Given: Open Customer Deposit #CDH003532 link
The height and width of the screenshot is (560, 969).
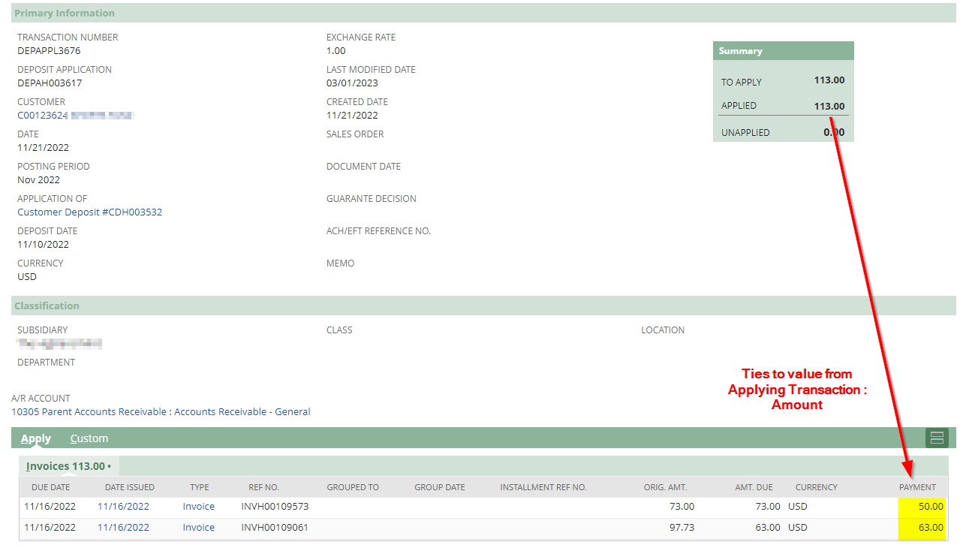Looking at the screenshot, I should pyautogui.click(x=90, y=212).
